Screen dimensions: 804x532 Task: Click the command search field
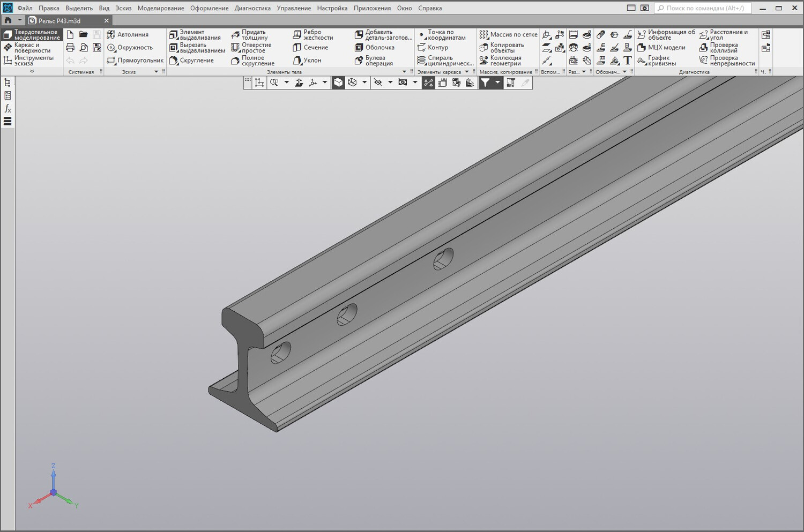pyautogui.click(x=703, y=8)
